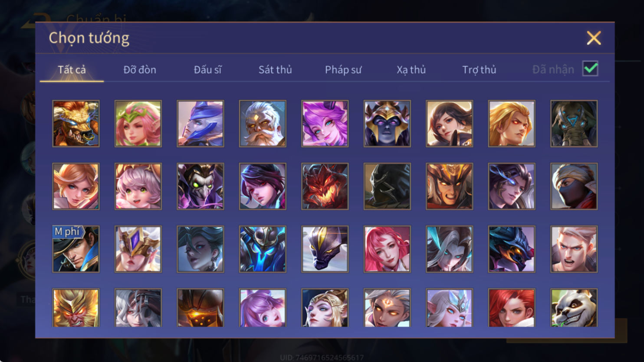Select the purple-haired cat girl hero
The width and height of the screenshot is (644, 362).
click(x=325, y=124)
